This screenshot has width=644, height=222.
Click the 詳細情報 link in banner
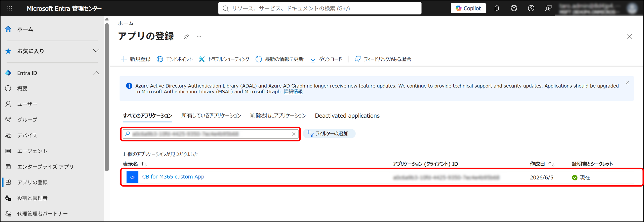coord(293,92)
